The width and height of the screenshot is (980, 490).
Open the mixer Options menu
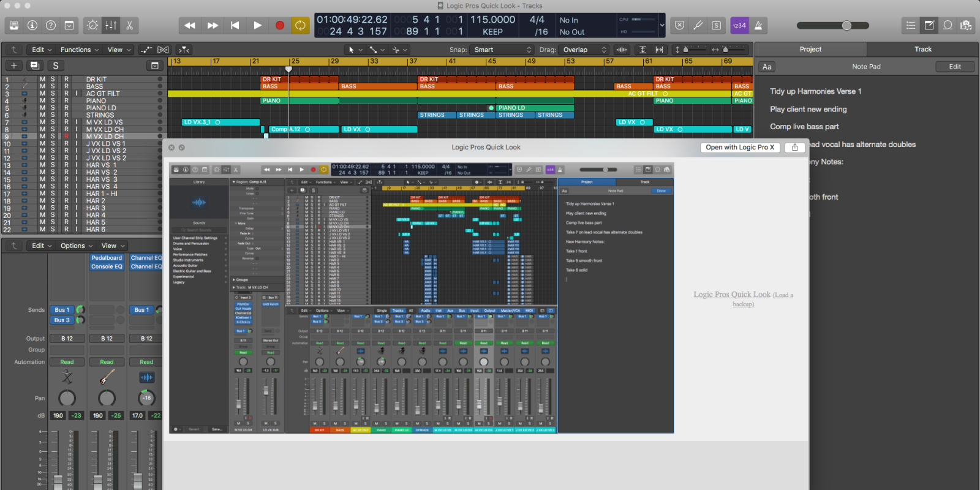point(76,246)
